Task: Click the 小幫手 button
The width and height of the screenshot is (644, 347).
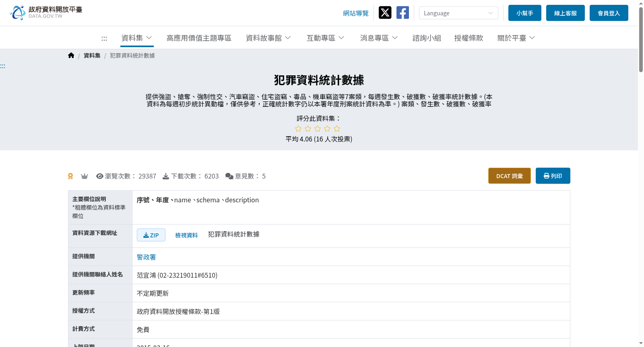Action: 525,13
